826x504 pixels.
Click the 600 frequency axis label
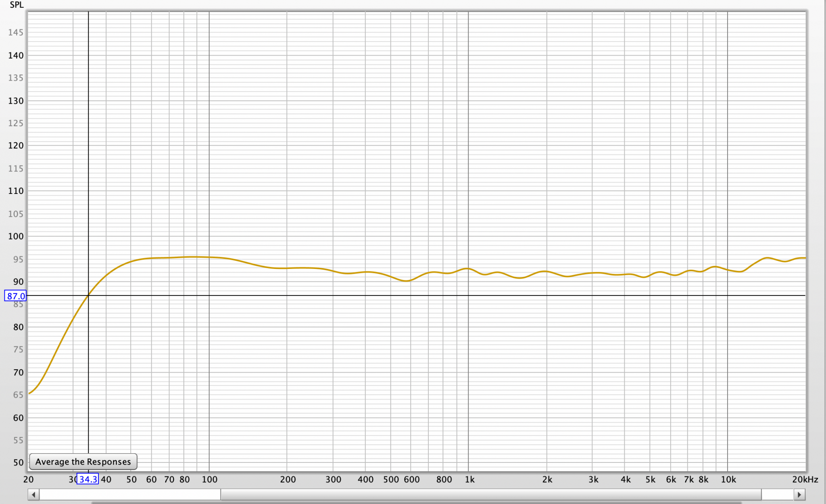(x=411, y=479)
